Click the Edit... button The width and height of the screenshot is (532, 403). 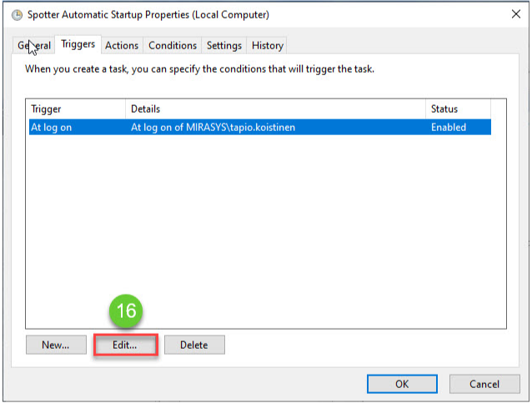(x=124, y=345)
